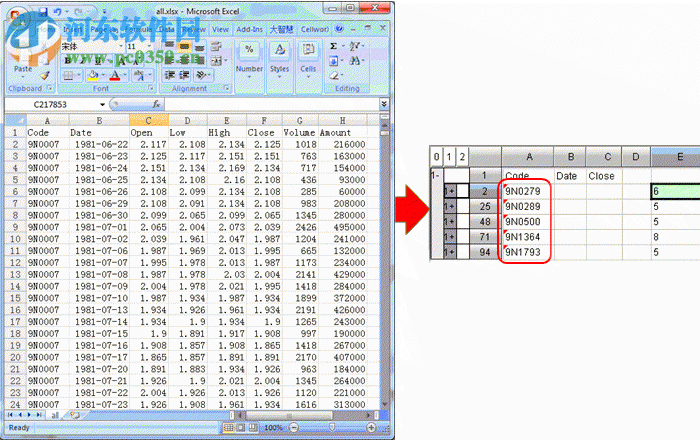The height and width of the screenshot is (440, 700).
Task: Click the insert function fx icon
Action: point(156,104)
